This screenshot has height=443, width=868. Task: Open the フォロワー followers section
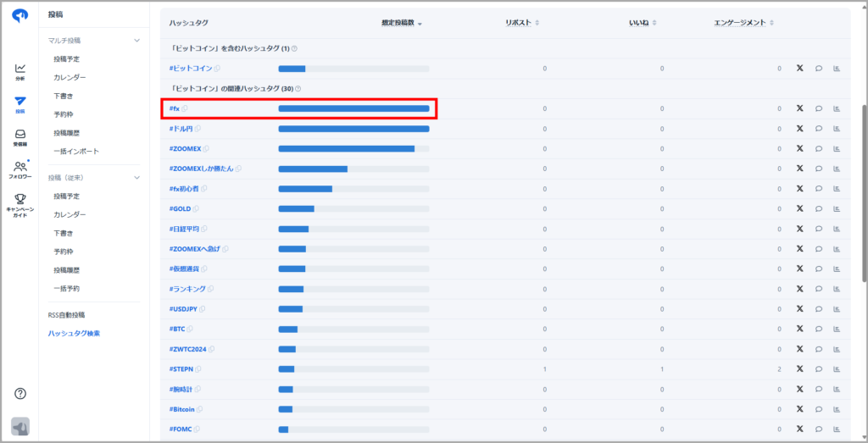[20, 169]
